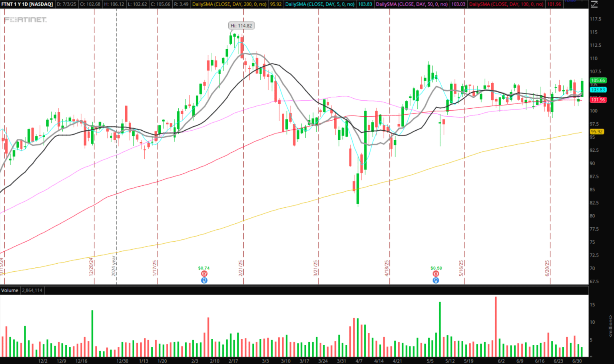
Task: Click the dividend bulb icon under $0.58
Action: coord(436,280)
